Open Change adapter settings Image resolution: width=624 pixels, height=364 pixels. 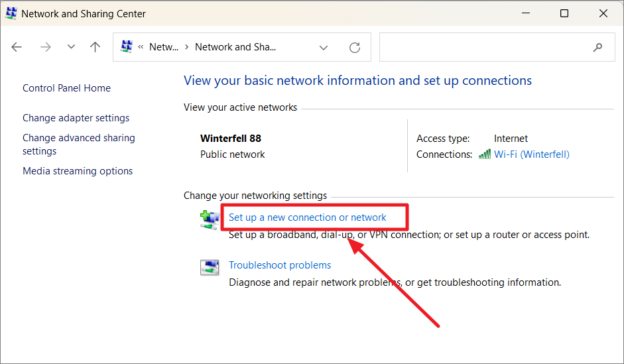76,118
